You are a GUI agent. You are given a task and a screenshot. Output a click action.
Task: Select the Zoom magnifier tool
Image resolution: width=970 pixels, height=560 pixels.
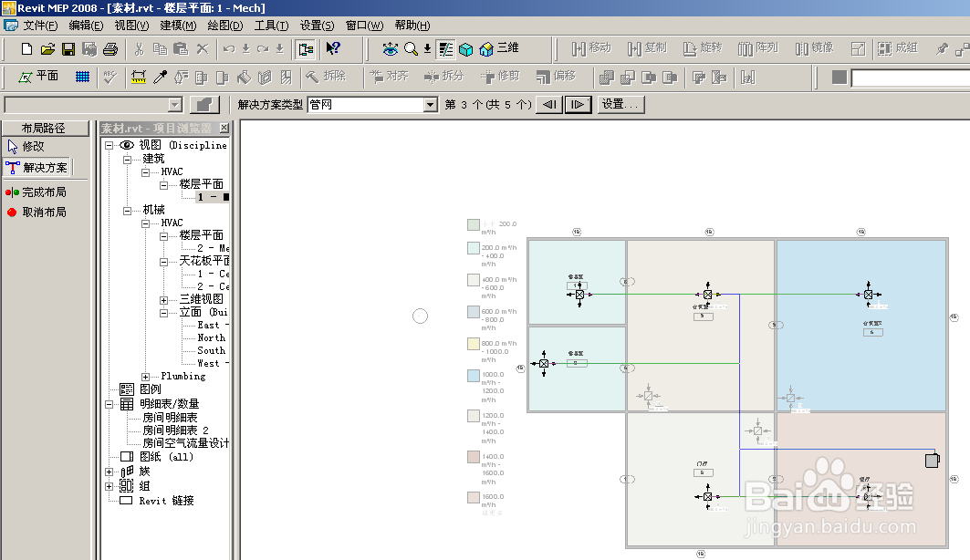tap(411, 49)
